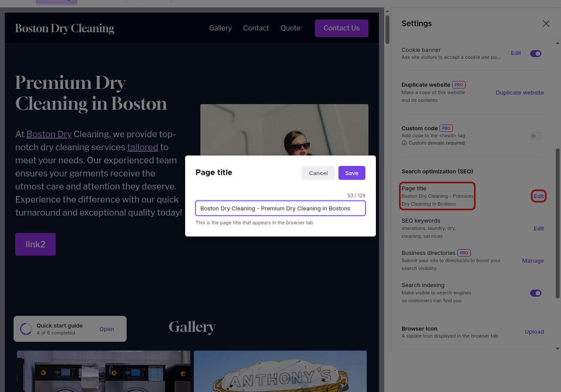Toggle the Custom code switch

(x=536, y=136)
